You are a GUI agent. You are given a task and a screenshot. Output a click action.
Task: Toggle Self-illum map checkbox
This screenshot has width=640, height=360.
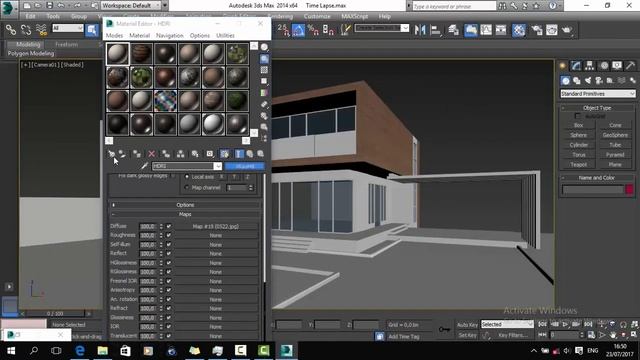[x=169, y=244]
